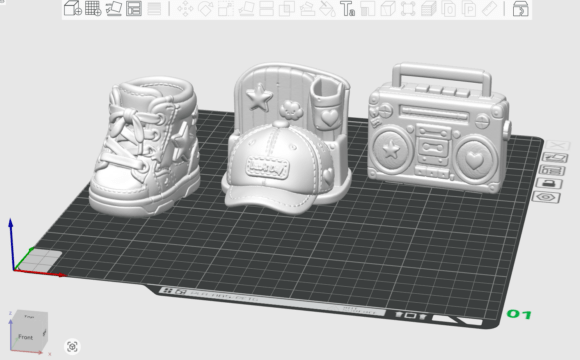The width and height of the screenshot is (580, 360).
Task: Select the Scale tool
Action: (x=226, y=9)
